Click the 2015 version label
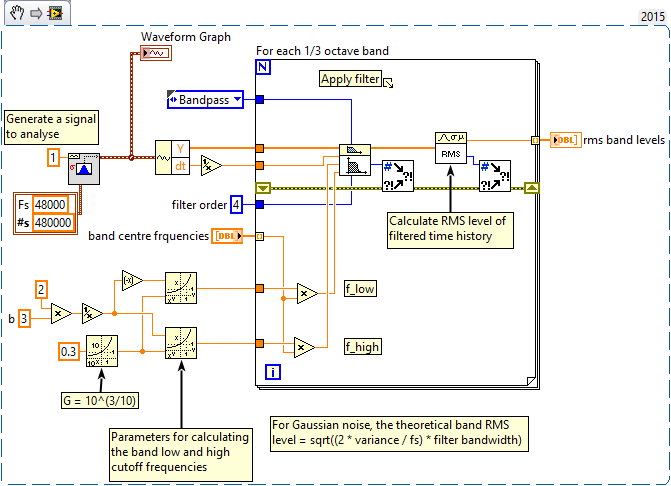Image resolution: width=671 pixels, height=486 pixels. click(653, 17)
